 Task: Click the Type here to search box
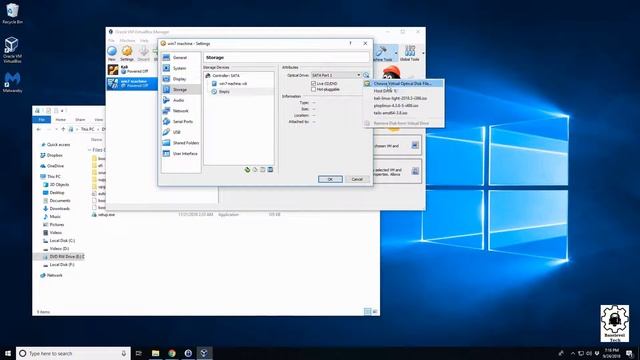point(73,353)
